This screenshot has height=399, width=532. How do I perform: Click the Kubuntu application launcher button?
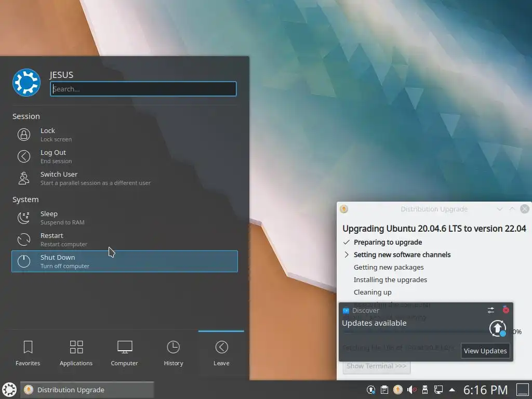coord(9,390)
